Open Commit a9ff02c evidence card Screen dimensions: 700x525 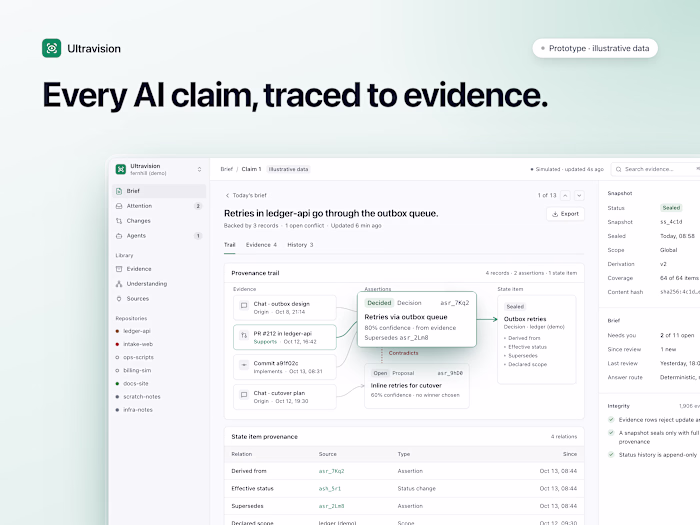pos(285,367)
